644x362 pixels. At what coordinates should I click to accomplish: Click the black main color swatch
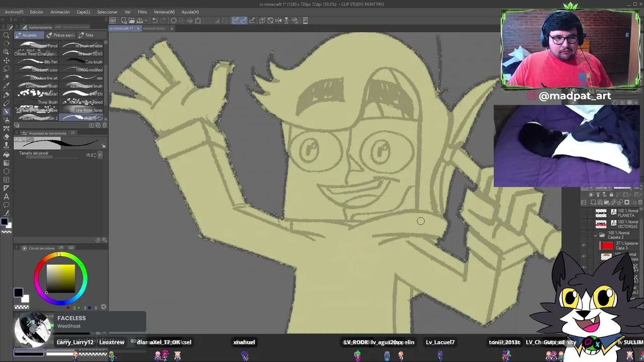18,293
